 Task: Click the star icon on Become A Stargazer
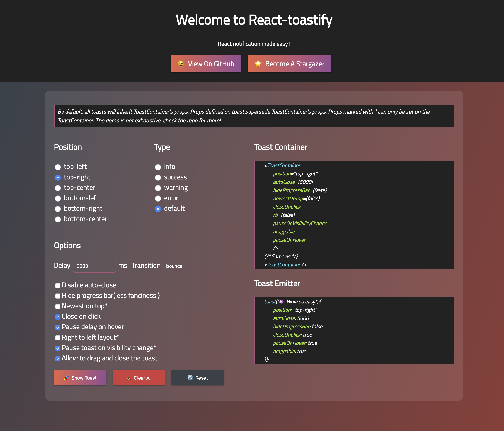258,64
